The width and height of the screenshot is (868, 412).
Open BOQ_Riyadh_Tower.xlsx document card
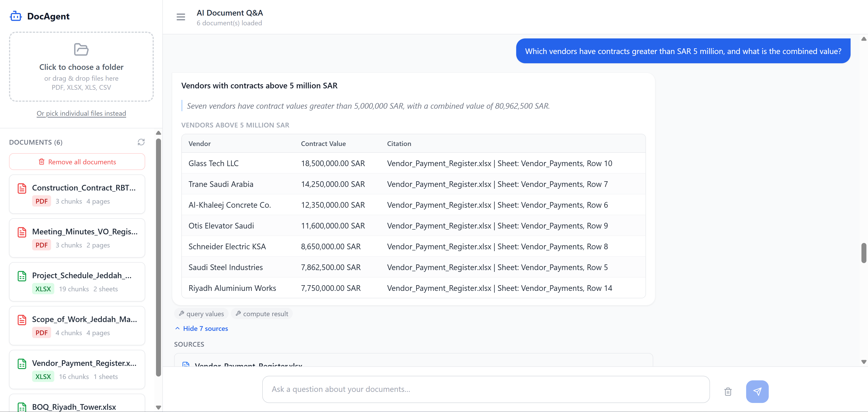click(77, 403)
